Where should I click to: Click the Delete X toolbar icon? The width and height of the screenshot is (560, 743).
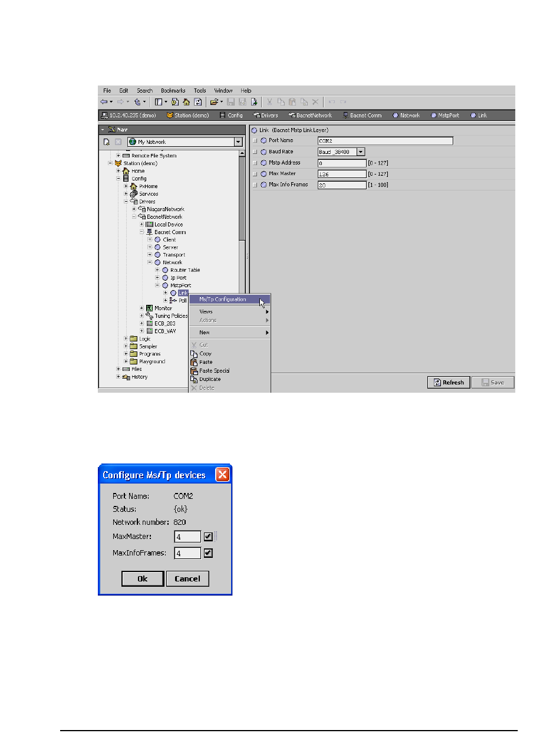[315, 102]
